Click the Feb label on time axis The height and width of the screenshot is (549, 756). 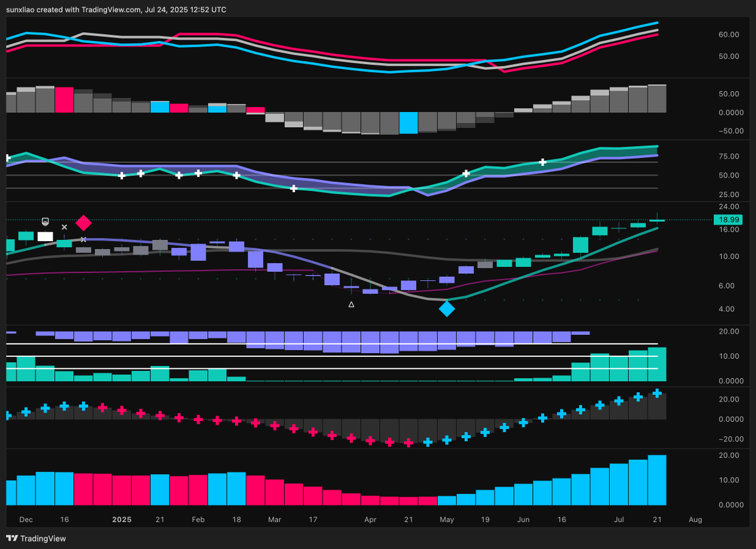(x=198, y=520)
